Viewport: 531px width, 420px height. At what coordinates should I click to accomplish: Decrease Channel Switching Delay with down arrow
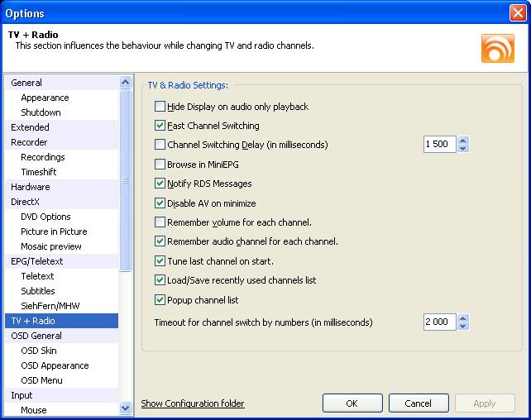[x=462, y=149]
